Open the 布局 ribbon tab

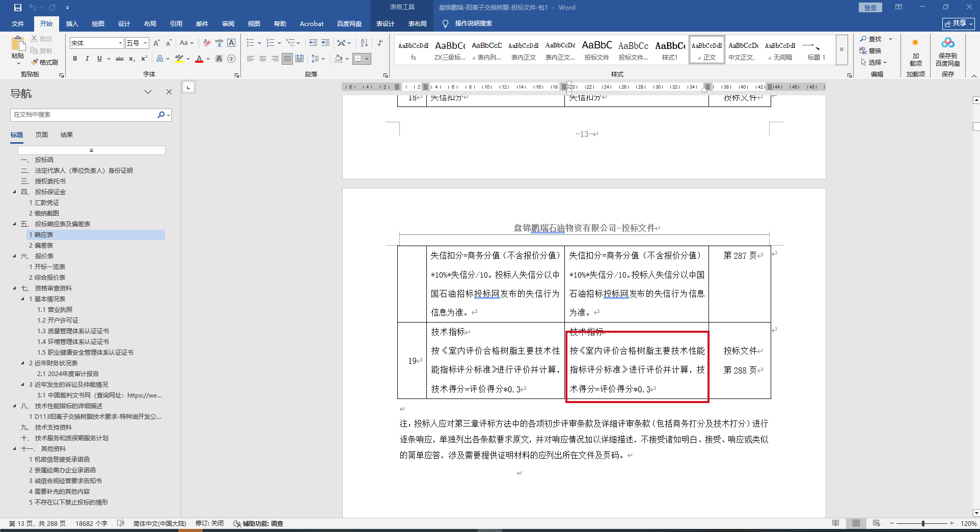[x=150, y=23]
